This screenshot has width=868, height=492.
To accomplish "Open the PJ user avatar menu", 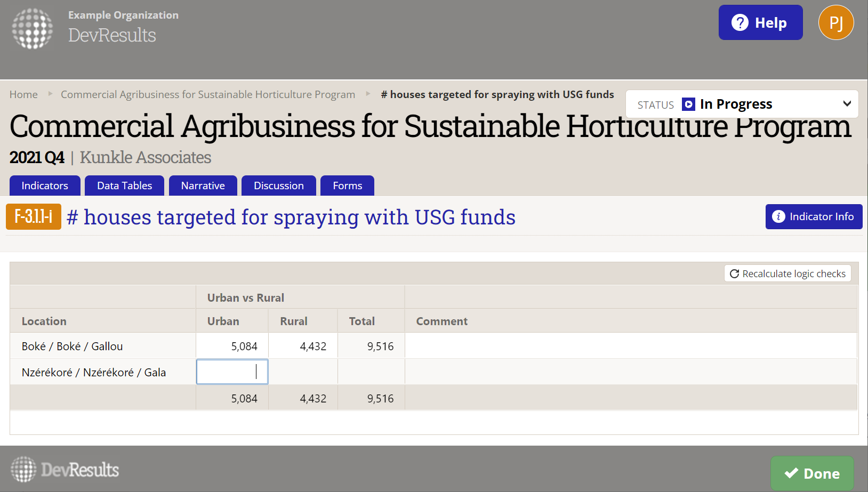I will [x=835, y=23].
